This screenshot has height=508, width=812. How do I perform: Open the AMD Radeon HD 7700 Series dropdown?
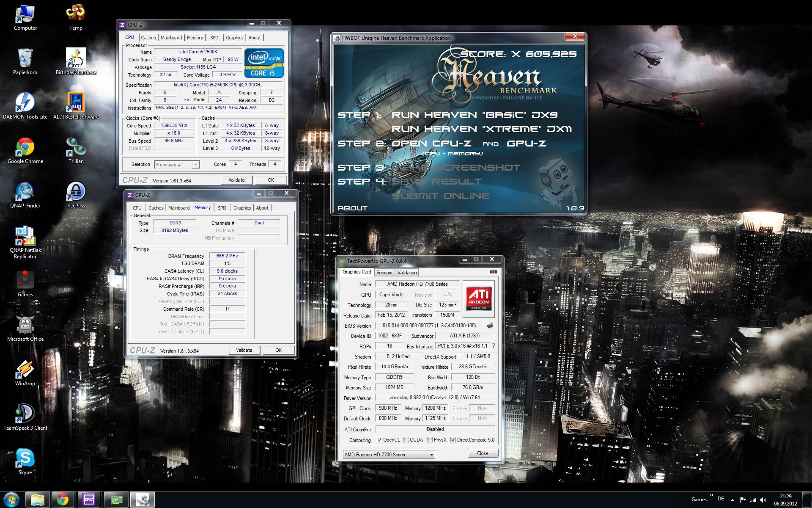(389, 454)
